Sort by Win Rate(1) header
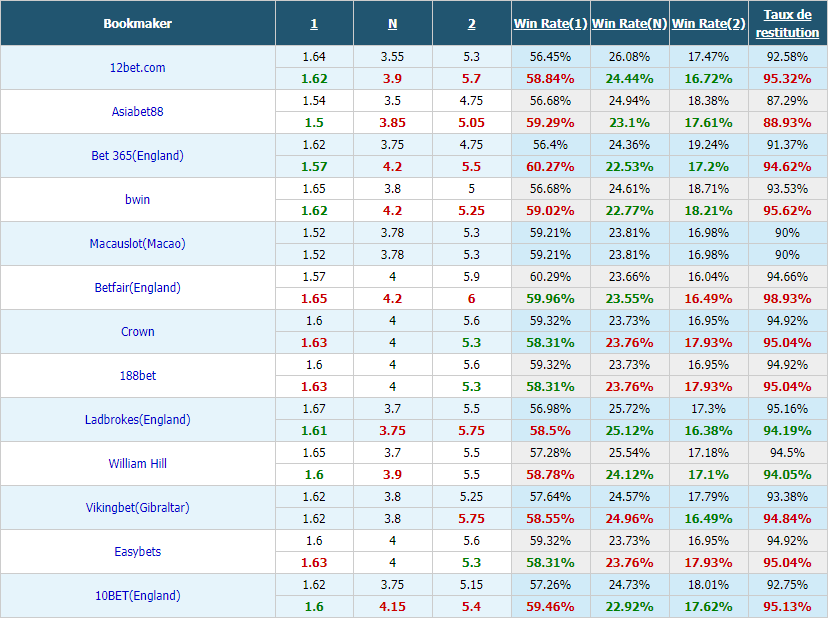This screenshot has height=618, width=828. pyautogui.click(x=550, y=24)
